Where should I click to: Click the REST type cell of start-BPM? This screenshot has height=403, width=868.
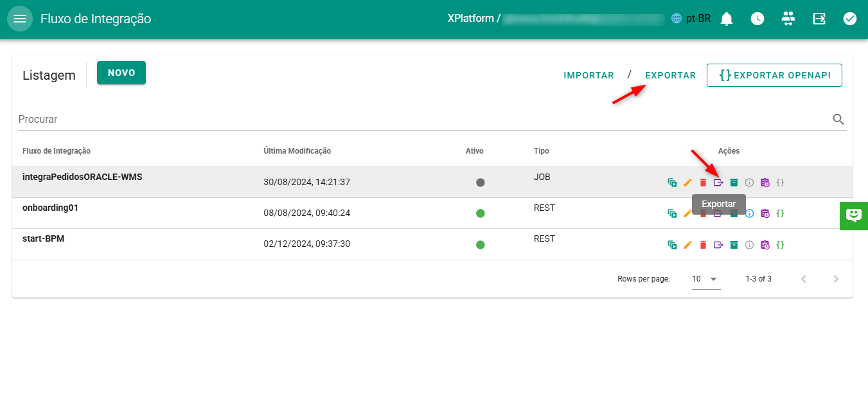point(544,238)
